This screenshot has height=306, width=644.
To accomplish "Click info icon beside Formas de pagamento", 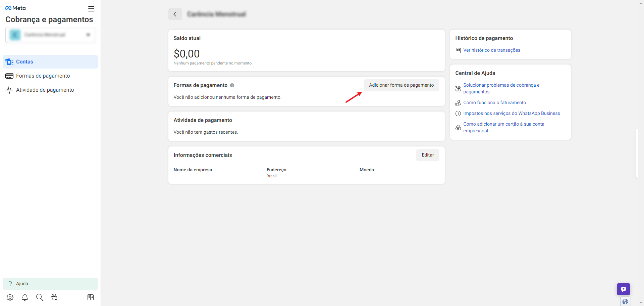I will [x=232, y=85].
